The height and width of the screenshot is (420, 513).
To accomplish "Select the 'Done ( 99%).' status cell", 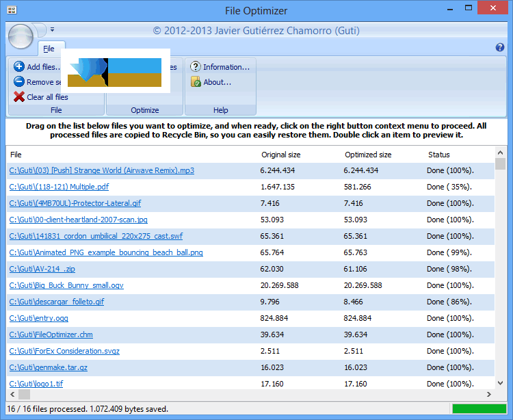I will pyautogui.click(x=449, y=252).
